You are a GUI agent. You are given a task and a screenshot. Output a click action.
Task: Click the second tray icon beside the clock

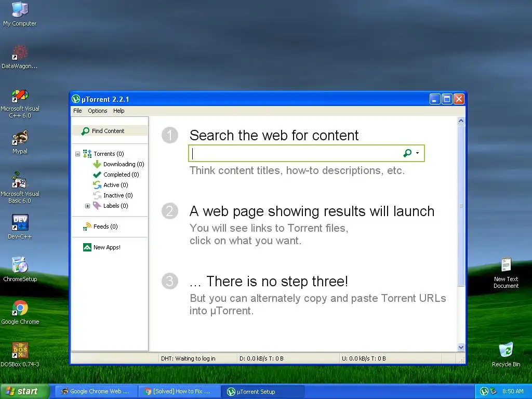(x=494, y=391)
